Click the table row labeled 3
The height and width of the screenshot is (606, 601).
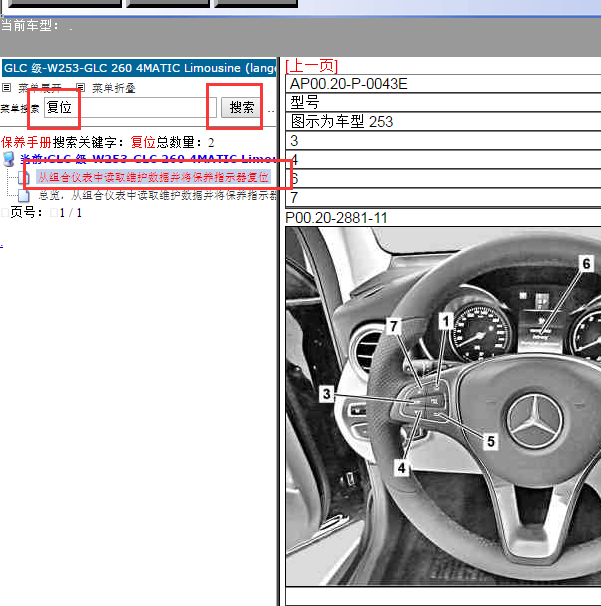(443, 141)
